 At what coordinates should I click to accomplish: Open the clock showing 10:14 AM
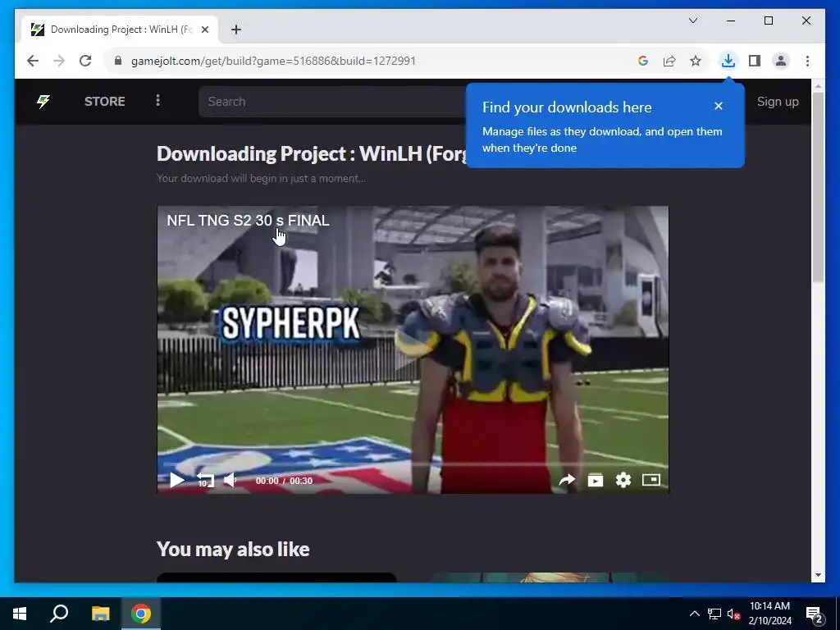coord(769,614)
